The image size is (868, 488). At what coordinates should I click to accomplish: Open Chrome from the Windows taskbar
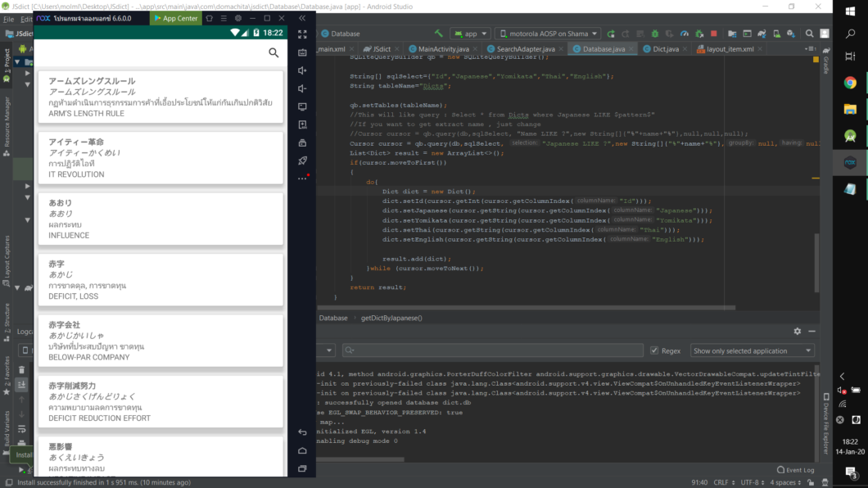850,83
